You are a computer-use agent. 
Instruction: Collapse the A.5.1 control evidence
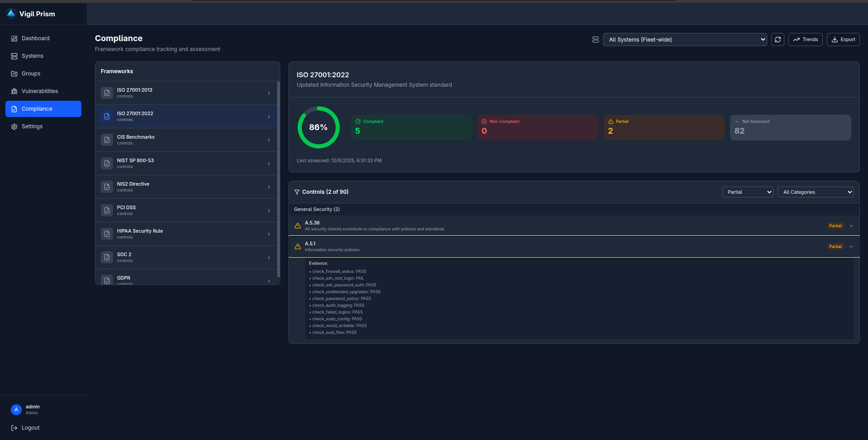(x=851, y=247)
